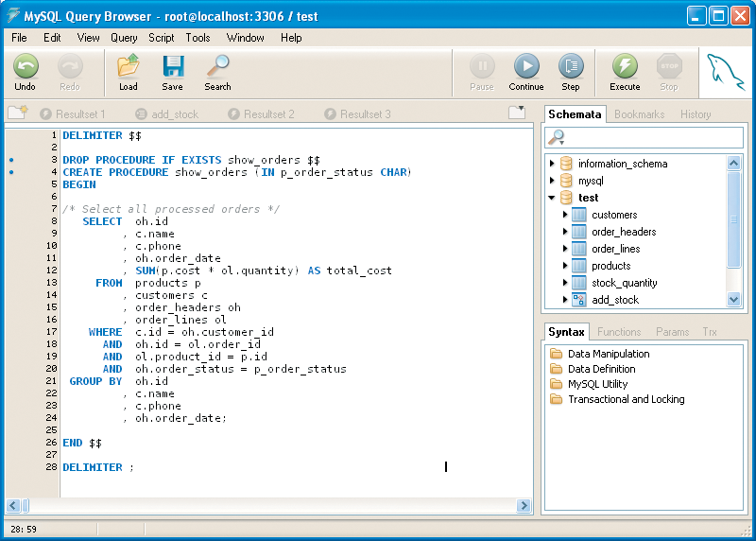Click the Continue play icon
This screenshot has height=541, width=756.
526,65
